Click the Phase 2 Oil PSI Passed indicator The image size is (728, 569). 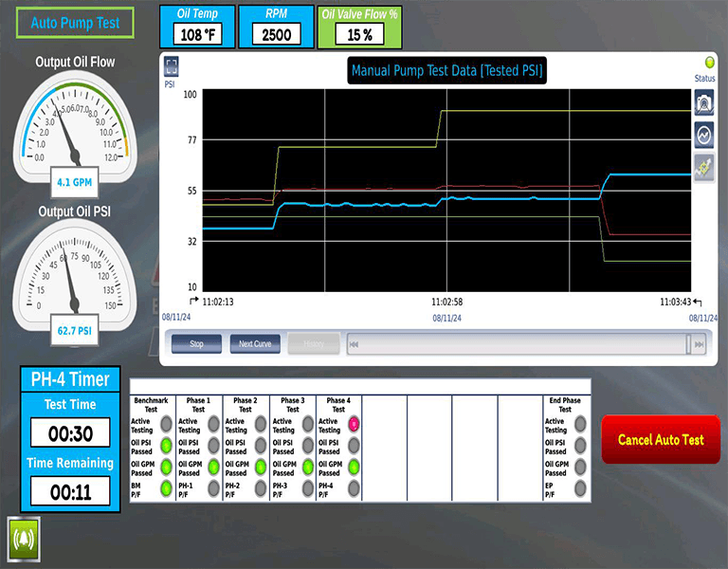261,446
